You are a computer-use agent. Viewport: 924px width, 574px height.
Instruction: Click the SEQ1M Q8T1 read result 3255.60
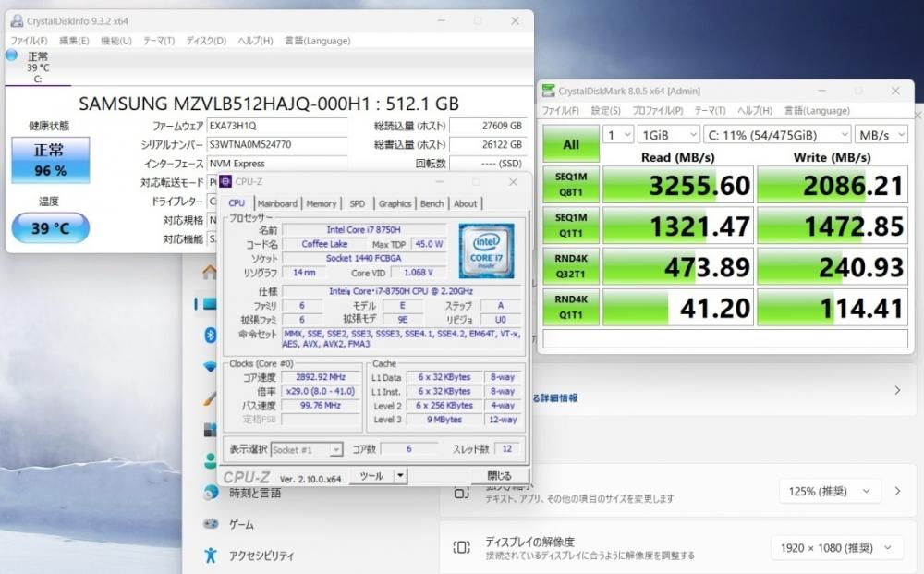coord(678,185)
